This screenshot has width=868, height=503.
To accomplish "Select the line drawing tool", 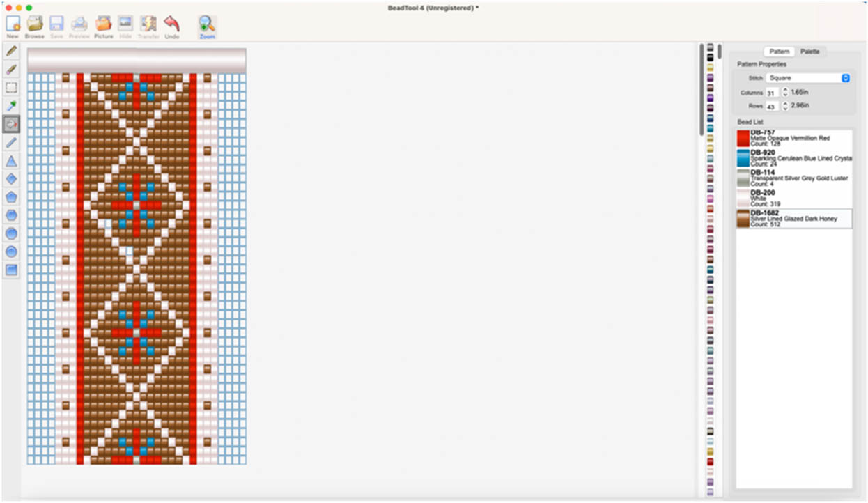I will tap(11, 142).
